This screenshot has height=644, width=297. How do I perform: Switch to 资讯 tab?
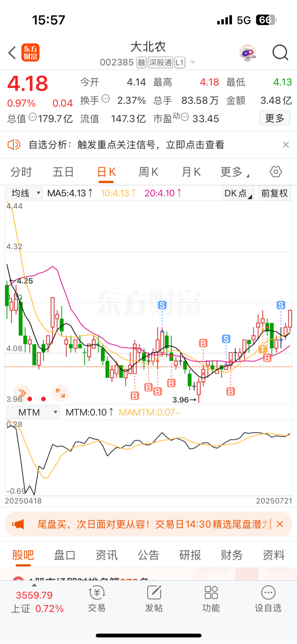(106, 555)
